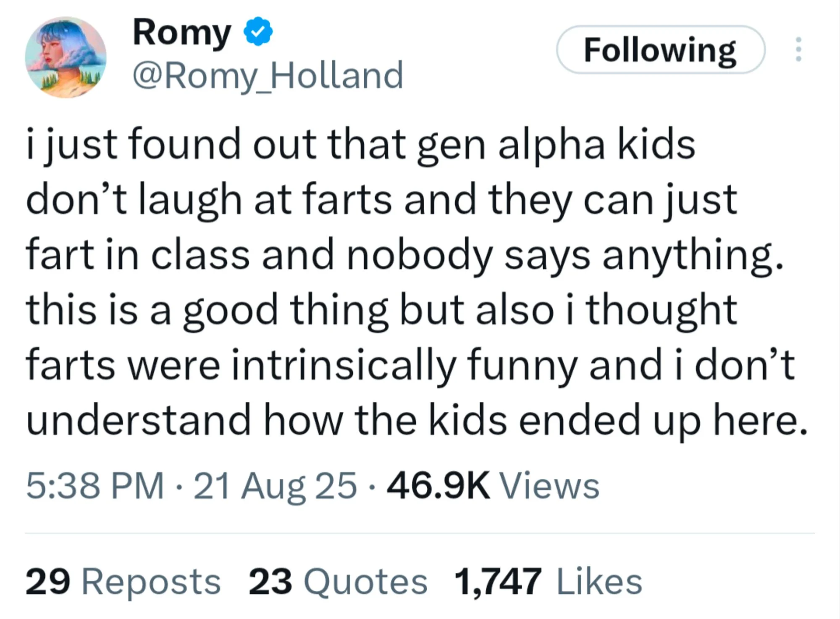
Task: Open Romy's profile picture avatar
Action: (x=66, y=57)
